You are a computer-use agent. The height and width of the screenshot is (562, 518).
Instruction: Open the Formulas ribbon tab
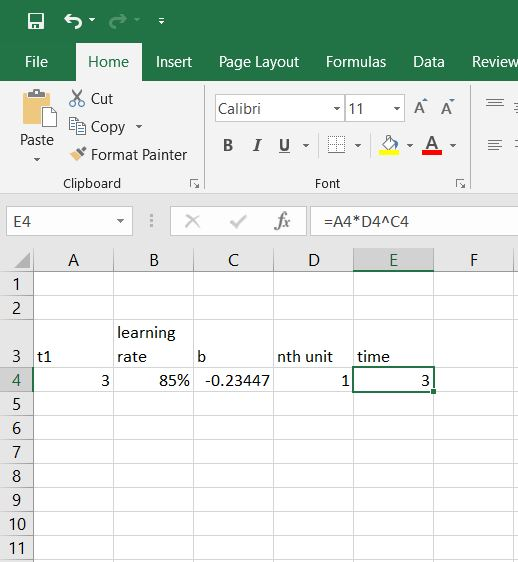pos(356,62)
